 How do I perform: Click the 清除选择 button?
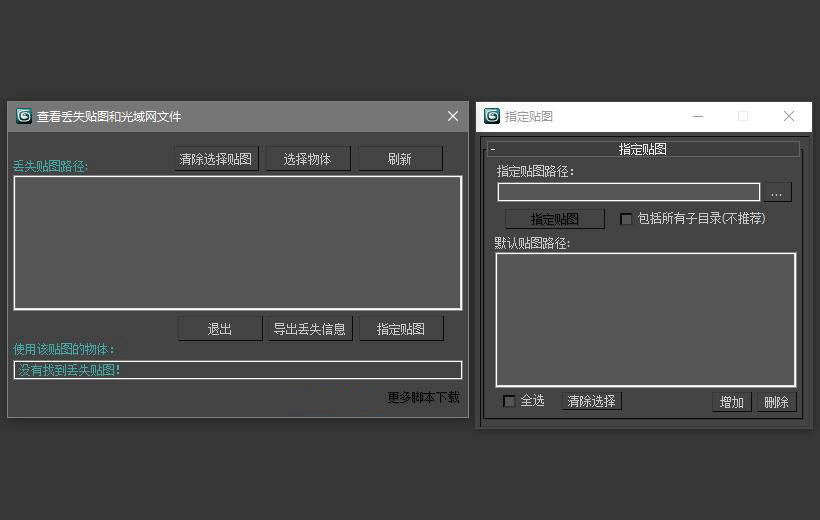click(x=591, y=401)
